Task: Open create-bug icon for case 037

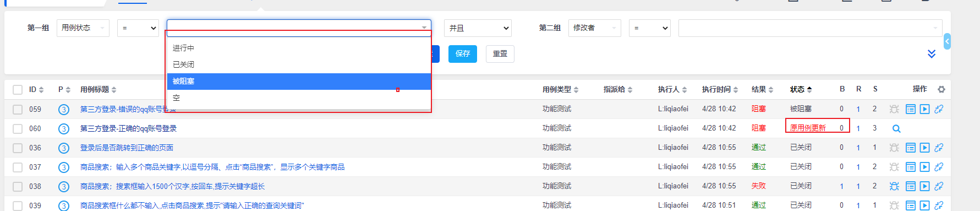Action: [x=894, y=167]
